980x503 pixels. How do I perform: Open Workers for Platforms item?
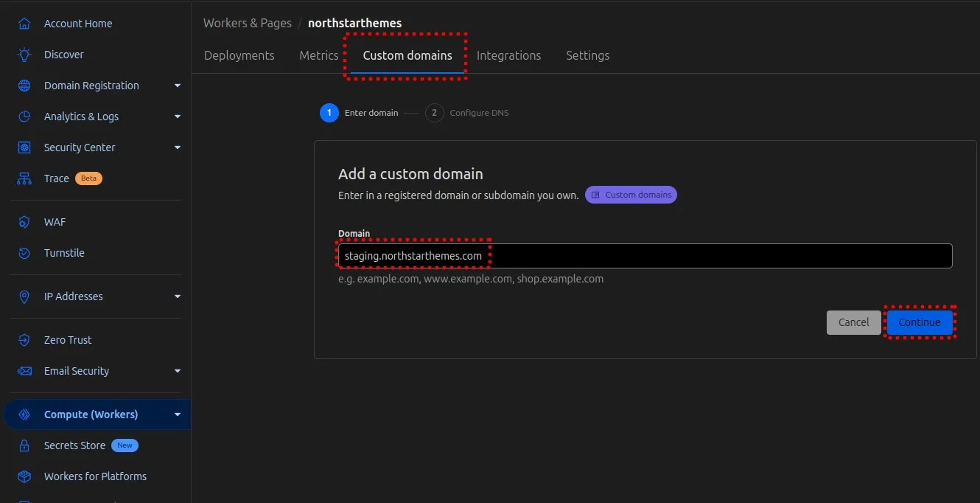pos(96,476)
